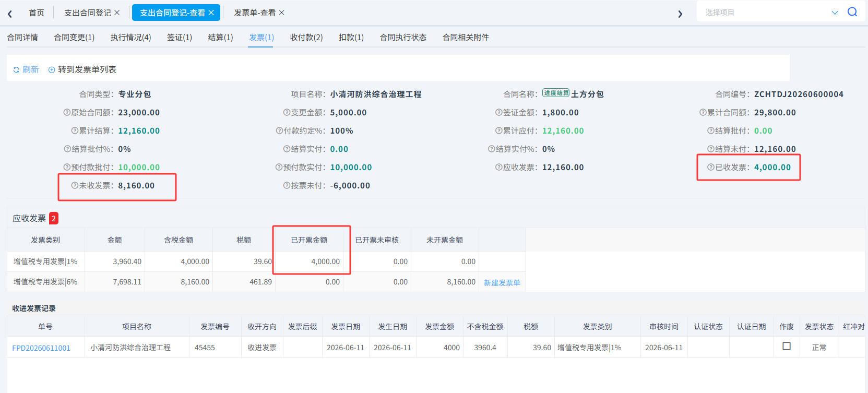Click the 新建发票单 link
The height and width of the screenshot is (393, 868).
(x=502, y=282)
